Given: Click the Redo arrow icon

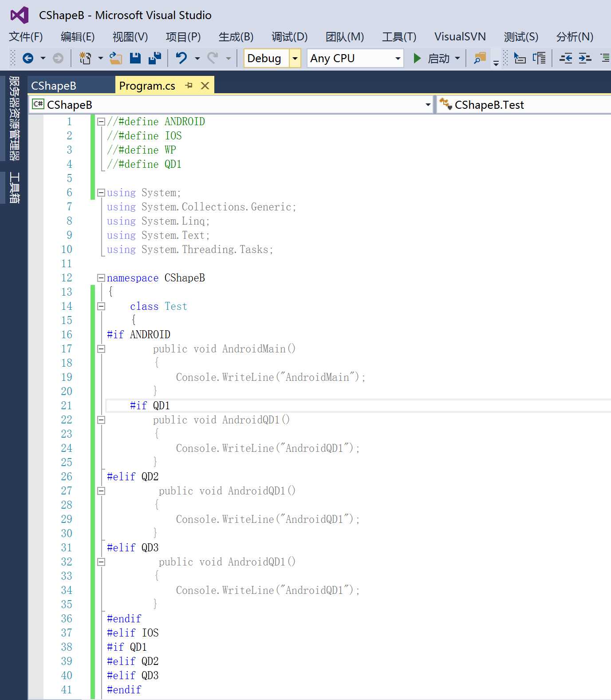Looking at the screenshot, I should point(213,58).
